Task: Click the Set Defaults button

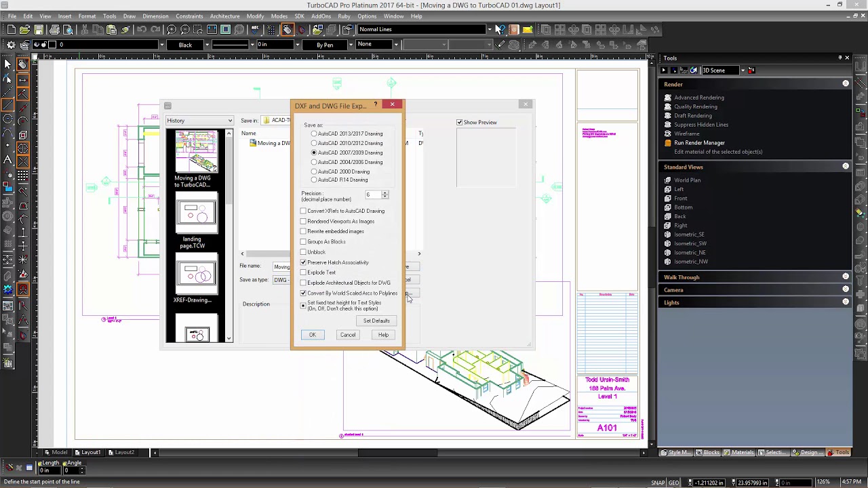Action: point(376,321)
